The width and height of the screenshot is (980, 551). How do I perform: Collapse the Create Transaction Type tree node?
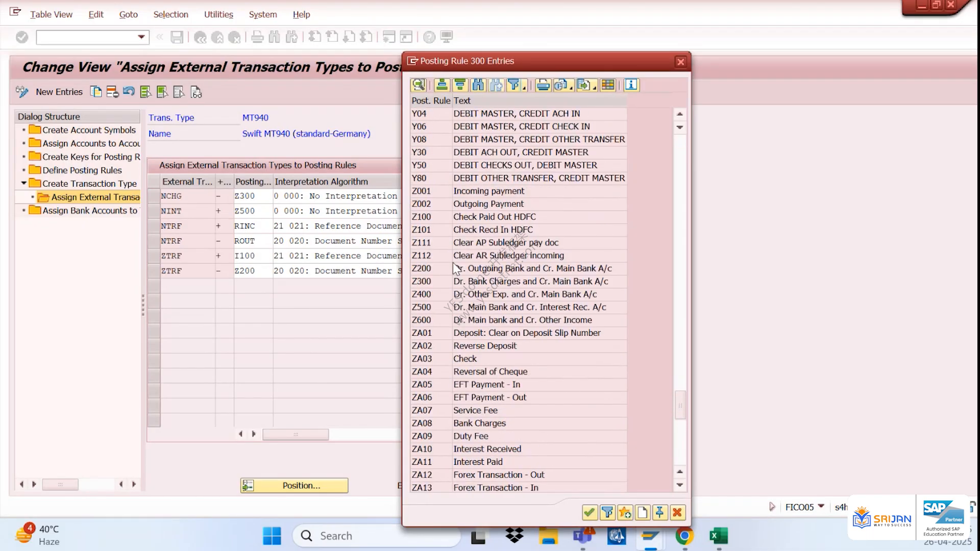pos(23,183)
